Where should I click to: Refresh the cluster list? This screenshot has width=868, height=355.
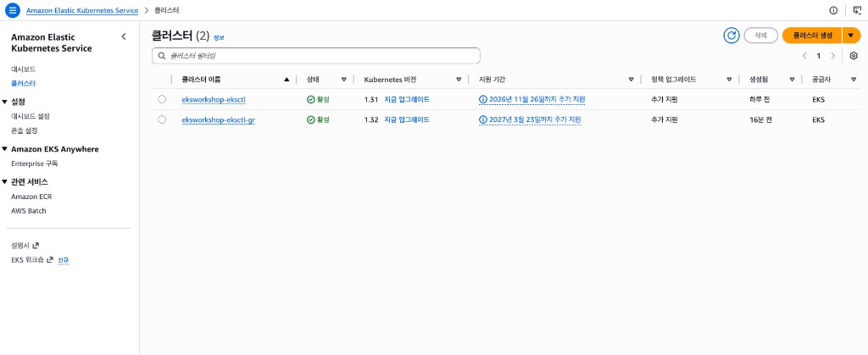[x=732, y=36]
